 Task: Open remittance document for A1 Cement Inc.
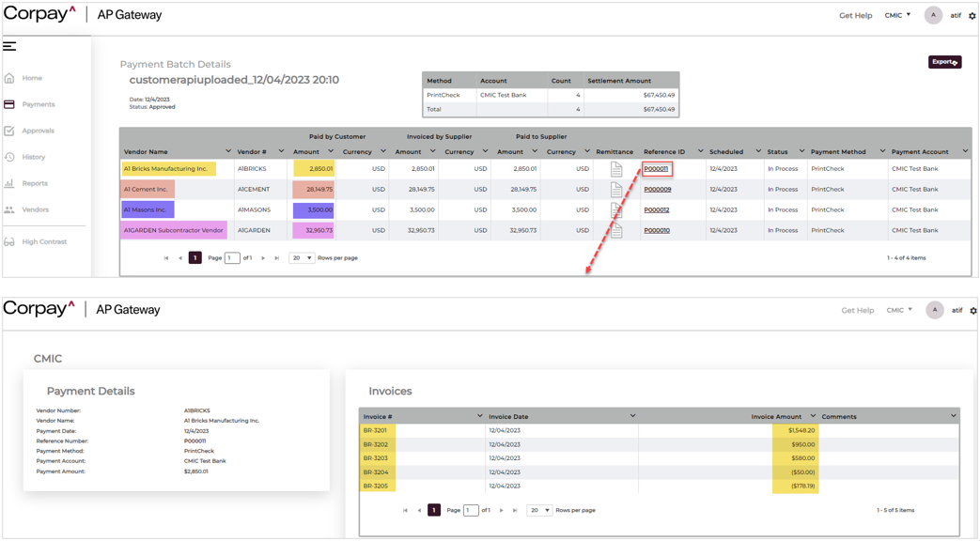pyautogui.click(x=616, y=190)
